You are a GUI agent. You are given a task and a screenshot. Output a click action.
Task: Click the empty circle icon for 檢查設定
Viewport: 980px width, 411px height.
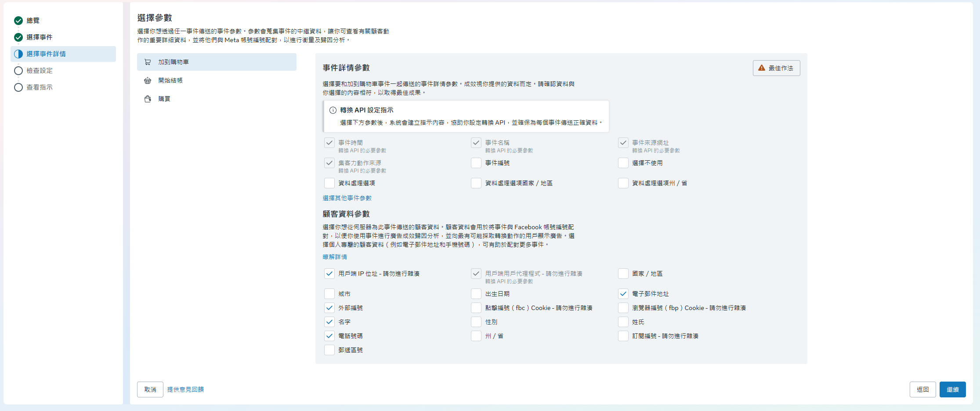click(18, 71)
